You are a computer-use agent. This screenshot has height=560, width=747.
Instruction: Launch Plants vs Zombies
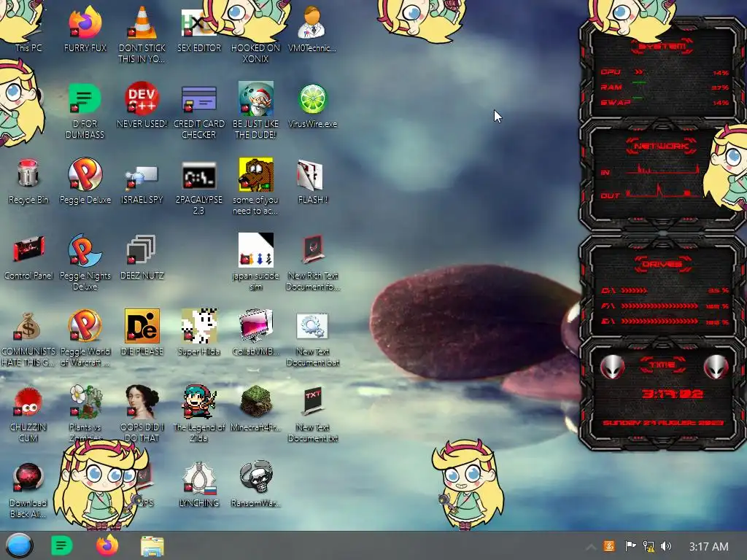click(86, 402)
